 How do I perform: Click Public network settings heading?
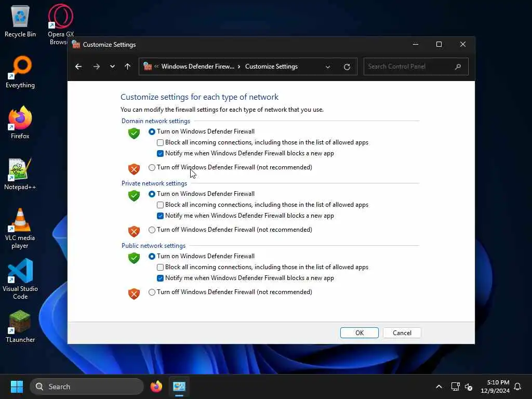(153, 246)
